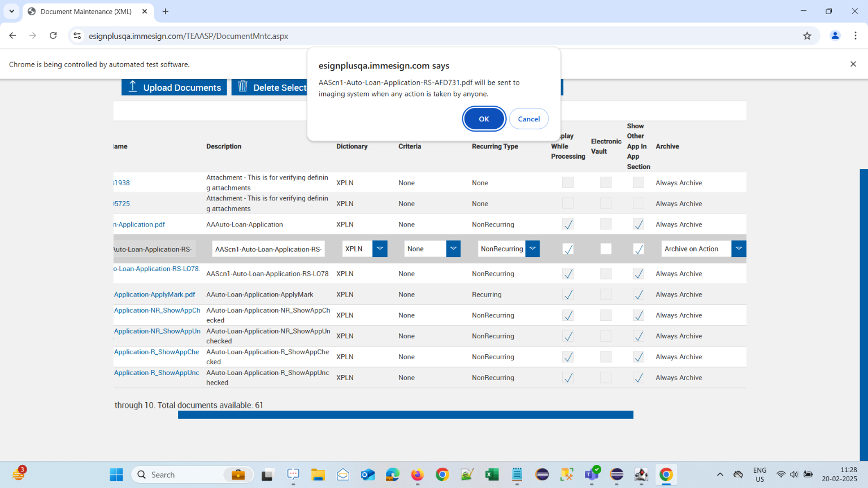
Task: Open the NonRecurring recurring type dropdown
Action: tap(532, 249)
